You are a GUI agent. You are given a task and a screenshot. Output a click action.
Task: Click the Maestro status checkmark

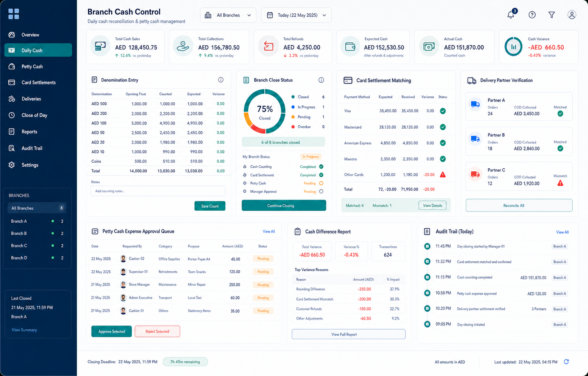tap(443, 159)
